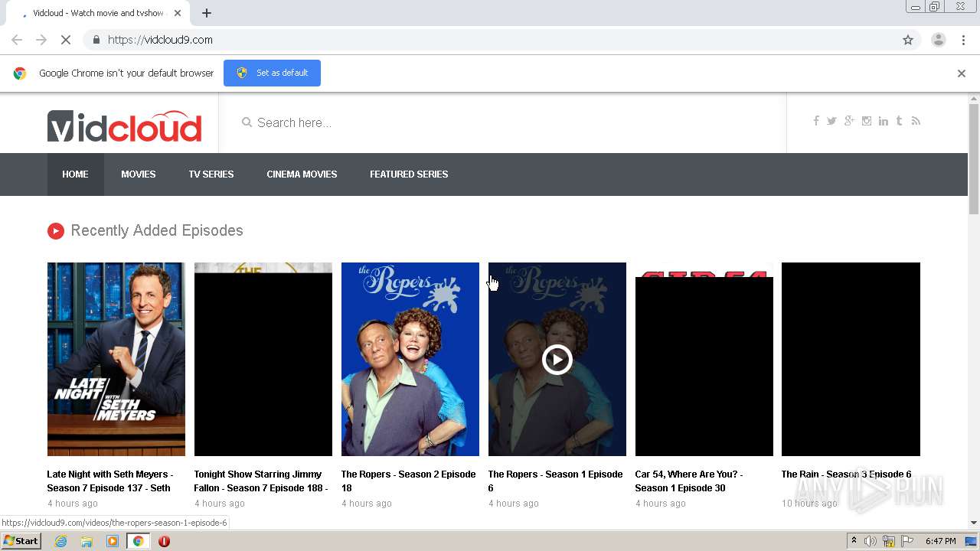
Task: Go back to previous page
Action: coord(17,40)
